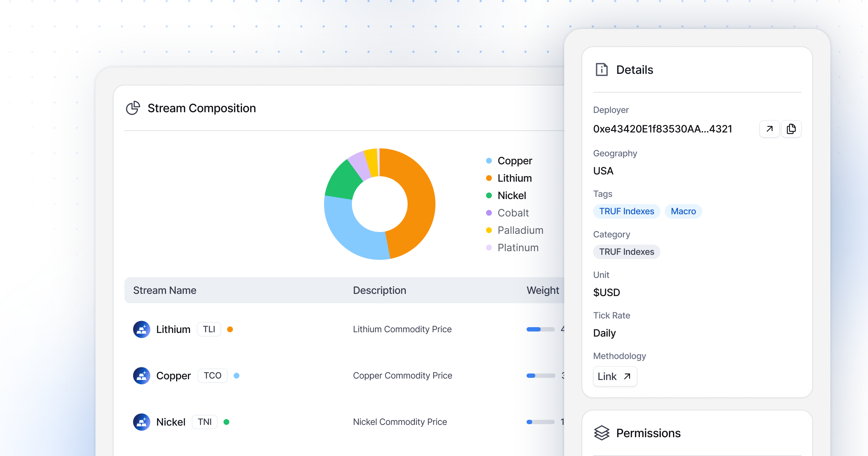Click 'Nickel Commodity Price' description
Image resolution: width=868 pixels, height=456 pixels.
click(x=400, y=422)
